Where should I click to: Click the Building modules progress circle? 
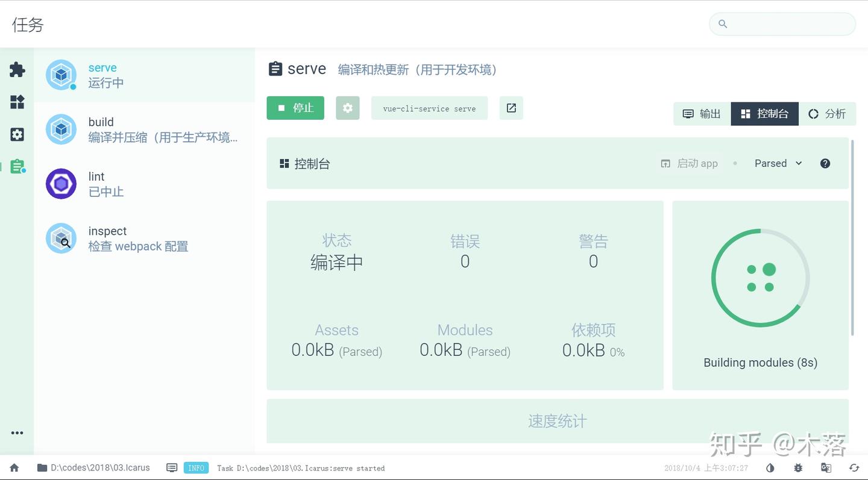click(x=760, y=278)
